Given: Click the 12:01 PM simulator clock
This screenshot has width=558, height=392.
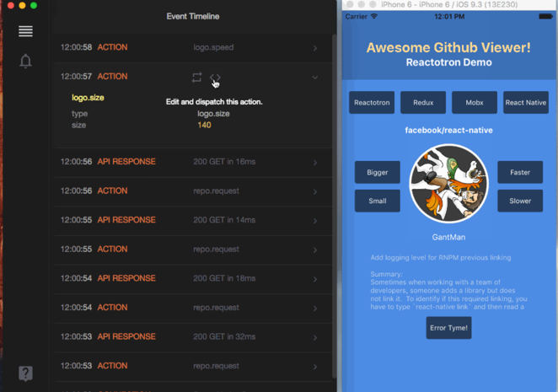Looking at the screenshot, I should click(x=449, y=16).
